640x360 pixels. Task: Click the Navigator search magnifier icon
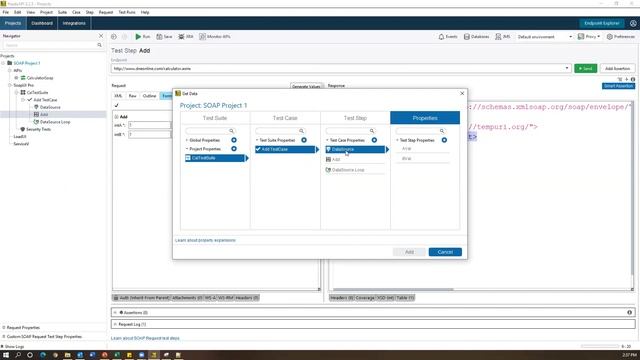click(99, 45)
